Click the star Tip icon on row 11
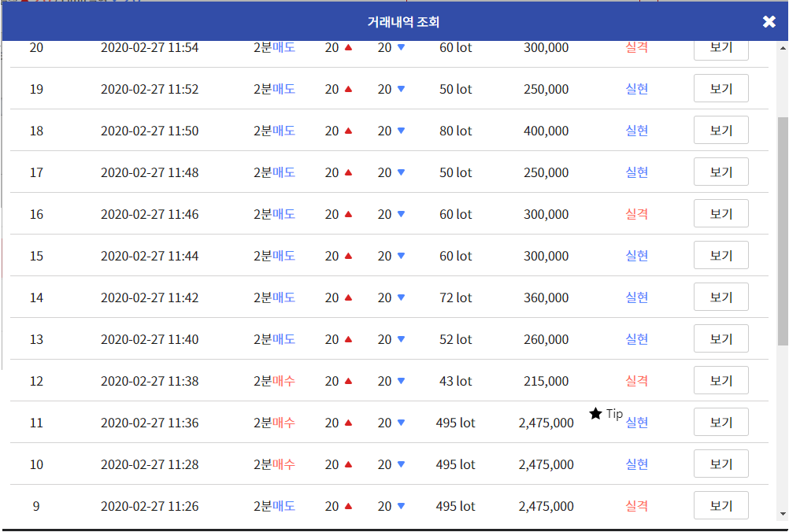The width and height of the screenshot is (789, 532). 596,414
